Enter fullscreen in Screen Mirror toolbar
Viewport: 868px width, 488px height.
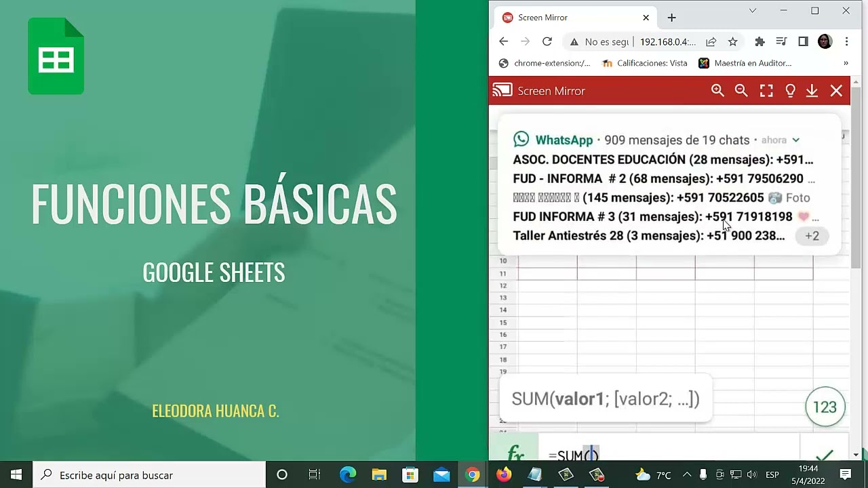click(x=766, y=91)
